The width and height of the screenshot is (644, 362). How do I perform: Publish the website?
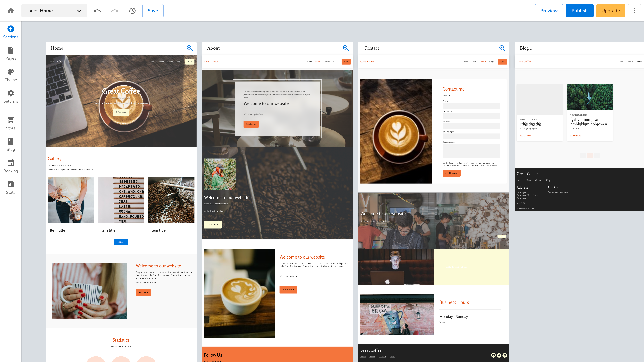click(x=579, y=11)
